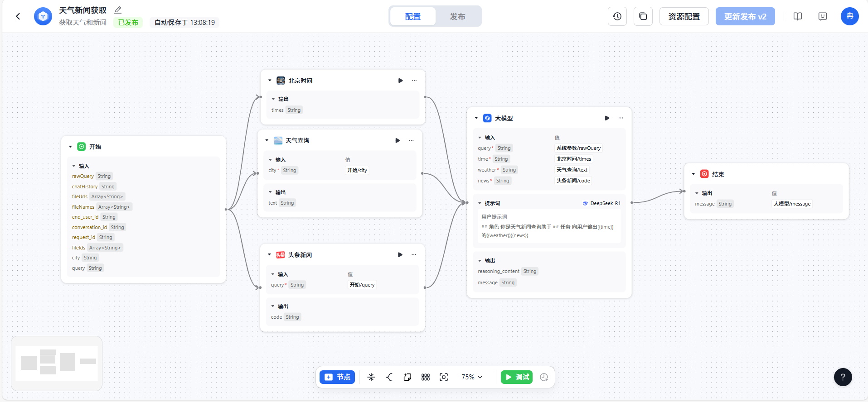Click the copy workflow icon in header
Screen dimensions: 868x402
[x=643, y=16]
